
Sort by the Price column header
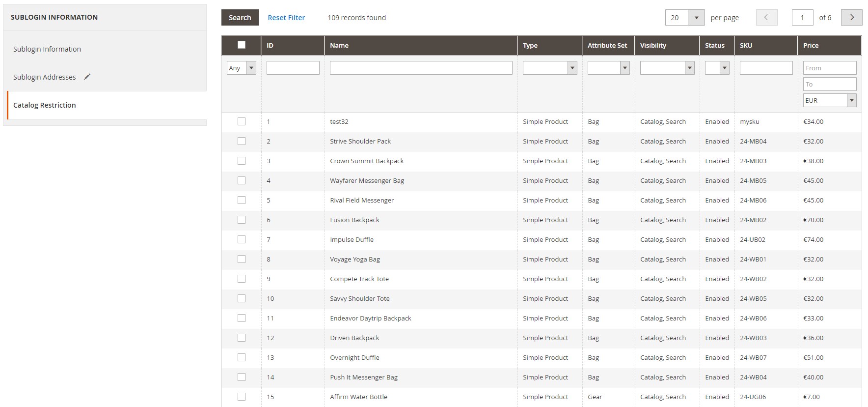point(830,45)
